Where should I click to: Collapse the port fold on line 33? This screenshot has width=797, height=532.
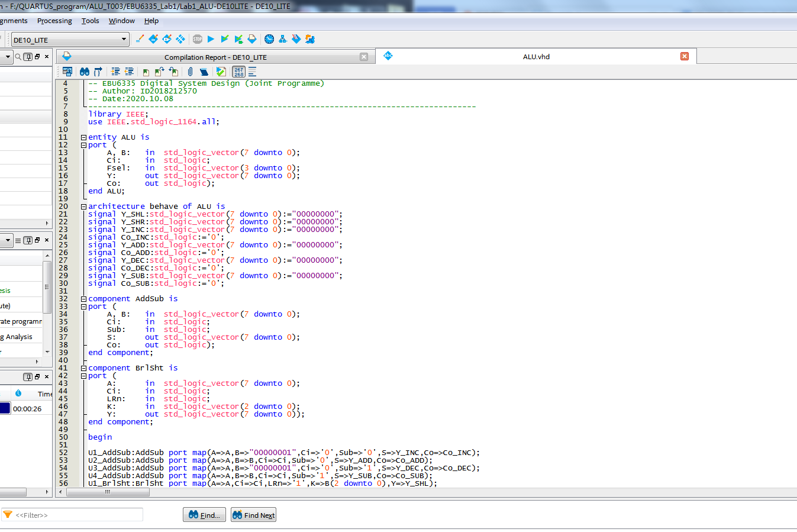pyautogui.click(x=83, y=307)
